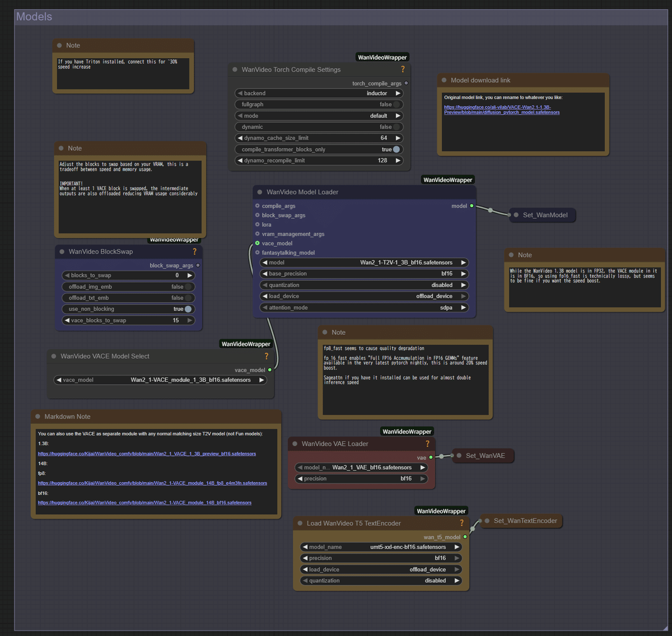Click the Wan2_1_VACE_module_14B_bf16 link
Image resolution: width=672 pixels, height=636 pixels.
(x=144, y=502)
